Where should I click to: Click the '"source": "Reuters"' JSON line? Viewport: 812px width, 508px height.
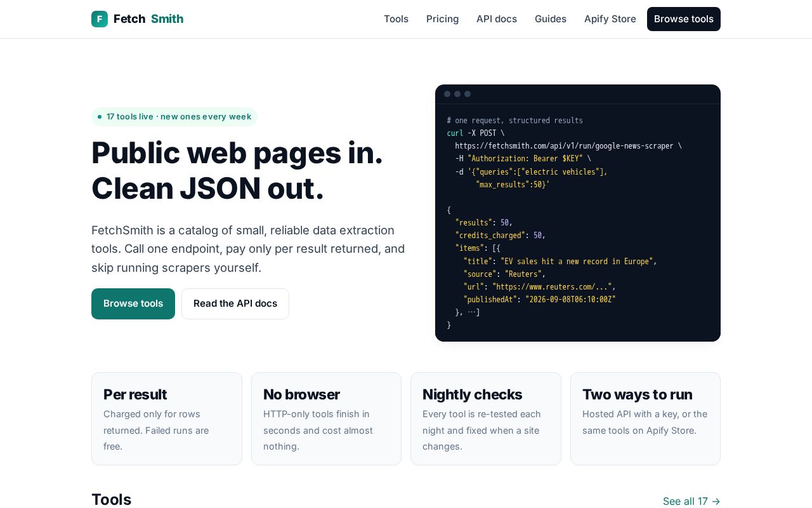[504, 274]
